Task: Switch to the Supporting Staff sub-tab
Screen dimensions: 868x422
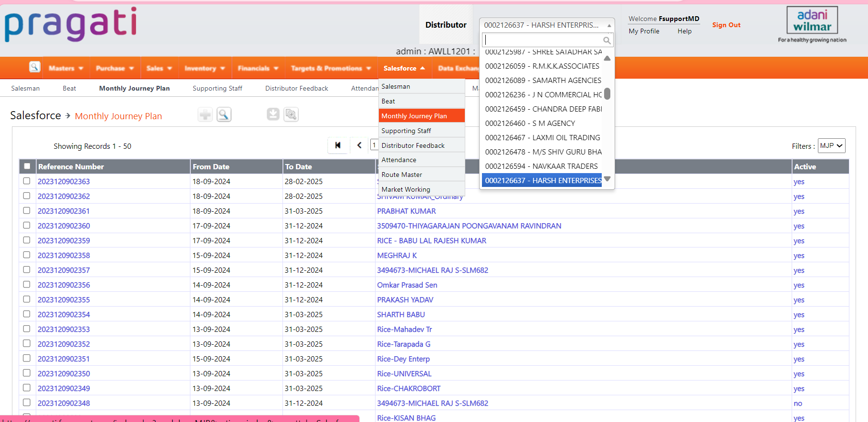Action: [x=218, y=88]
